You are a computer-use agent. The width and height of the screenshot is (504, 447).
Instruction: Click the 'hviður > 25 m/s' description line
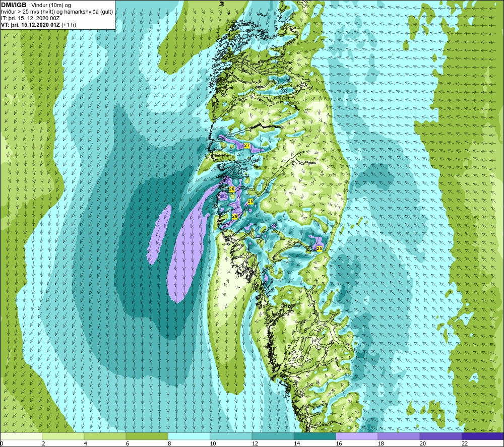click(x=57, y=12)
